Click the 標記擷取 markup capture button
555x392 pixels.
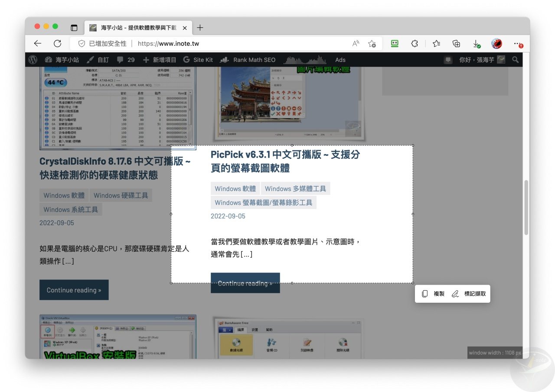470,294
